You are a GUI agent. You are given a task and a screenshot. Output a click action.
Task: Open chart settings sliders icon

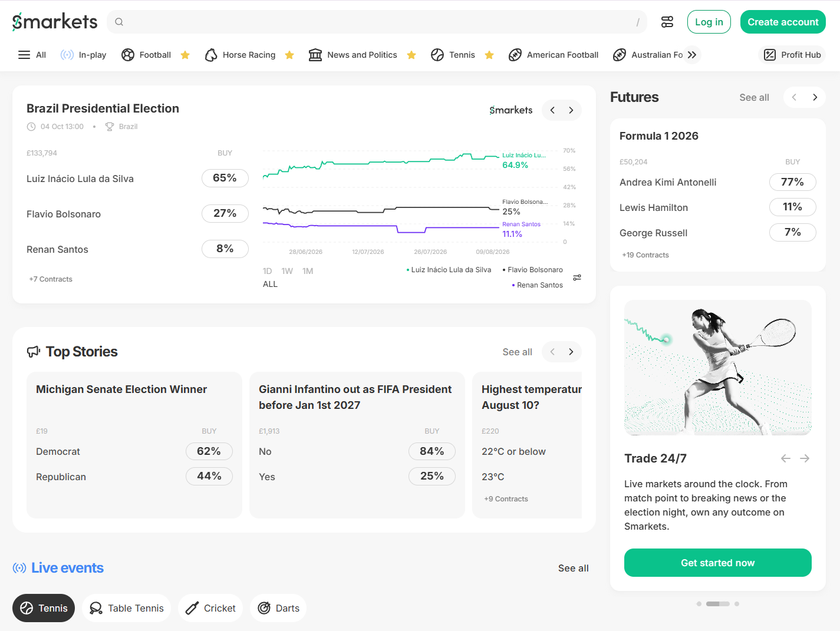[577, 277]
